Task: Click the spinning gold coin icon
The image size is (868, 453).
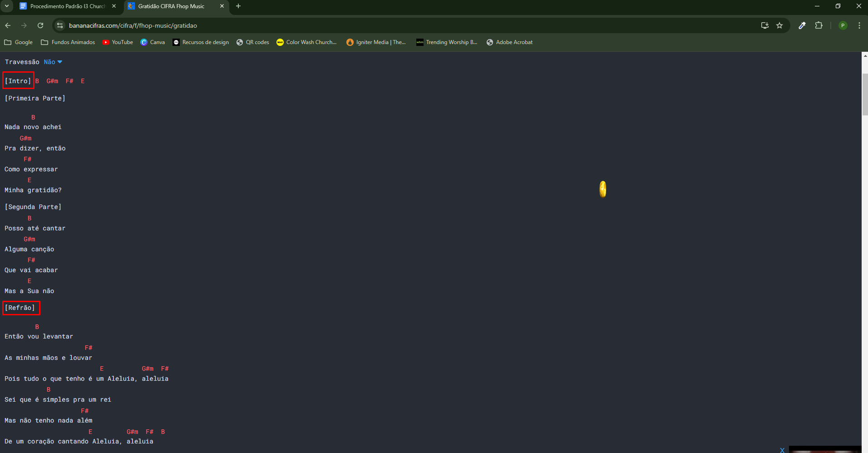Action: point(603,189)
